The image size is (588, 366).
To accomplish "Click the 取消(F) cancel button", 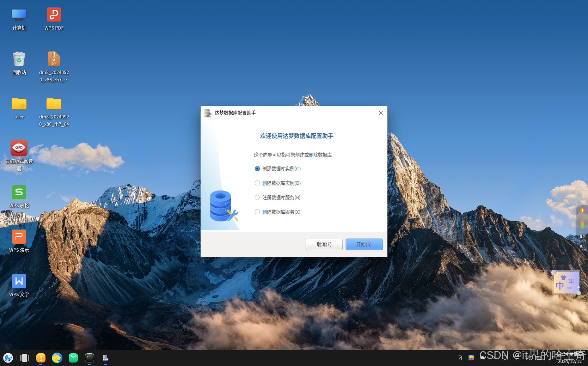I will (324, 244).
